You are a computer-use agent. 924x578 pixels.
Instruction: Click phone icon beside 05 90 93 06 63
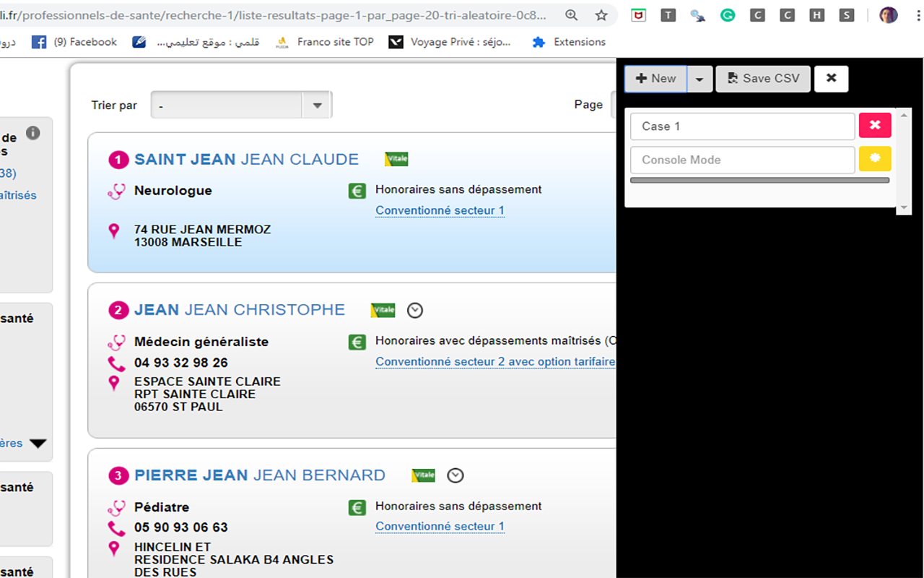tap(116, 528)
